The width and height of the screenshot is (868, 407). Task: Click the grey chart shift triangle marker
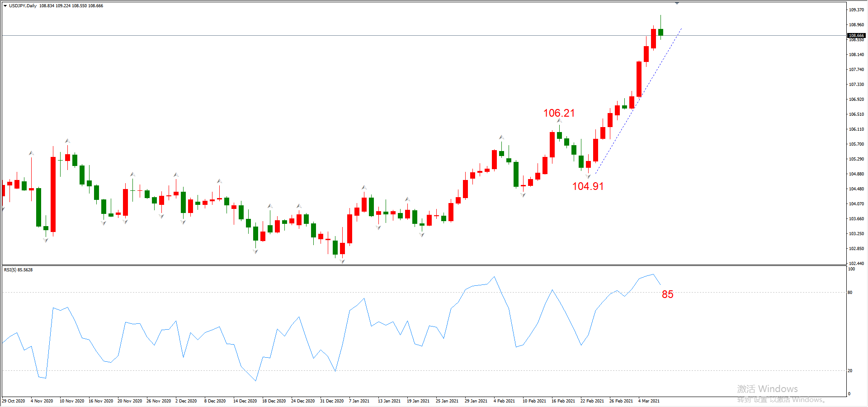pyautogui.click(x=677, y=3)
